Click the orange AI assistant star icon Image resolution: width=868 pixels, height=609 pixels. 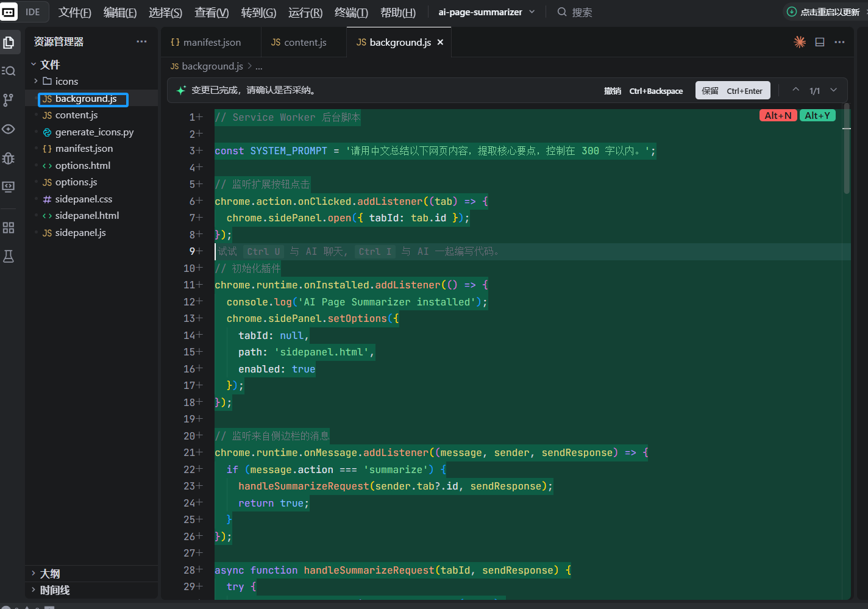click(x=800, y=42)
